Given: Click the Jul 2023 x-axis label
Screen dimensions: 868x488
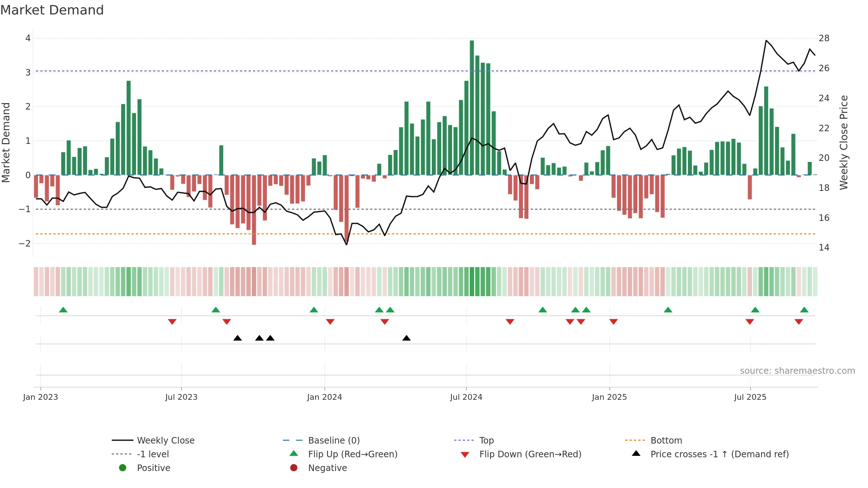Looking at the screenshot, I should (x=181, y=397).
